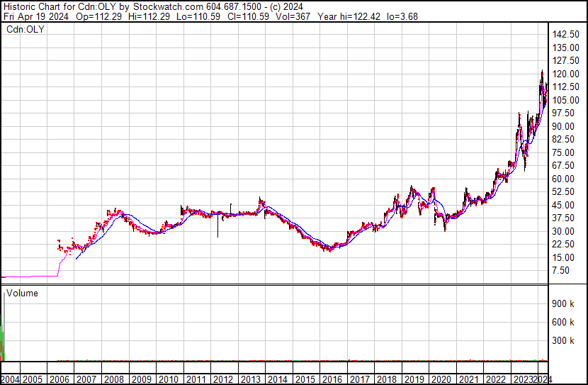Select the 2008 year marker on time axis
The height and width of the screenshot is (385, 588).
point(114,379)
